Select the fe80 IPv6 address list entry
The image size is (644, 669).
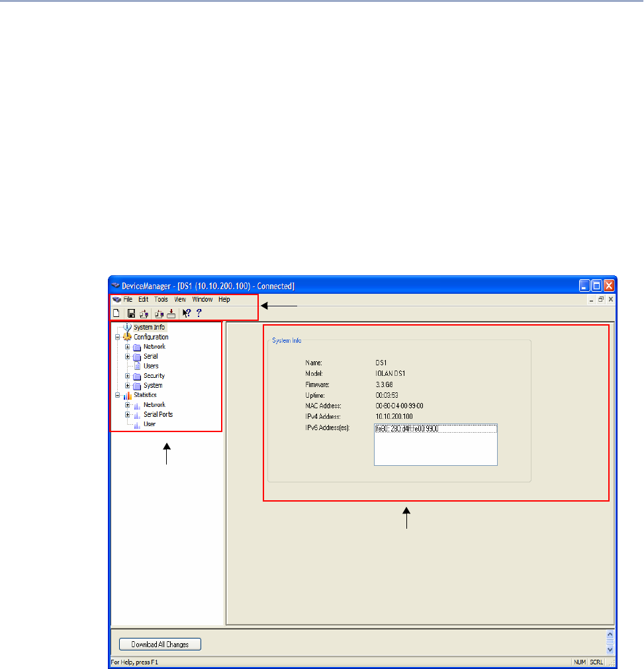436,429
